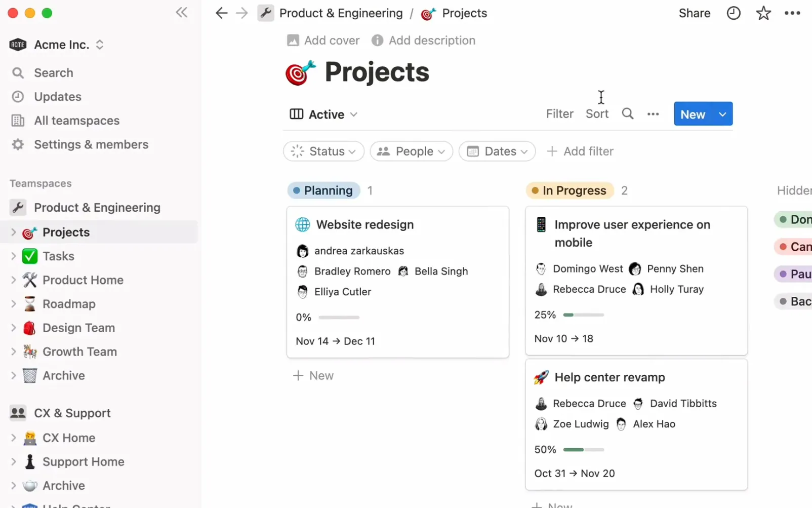This screenshot has height=508, width=812.
Task: Collapse the sidebar with double-chevron icon
Action: click(181, 13)
